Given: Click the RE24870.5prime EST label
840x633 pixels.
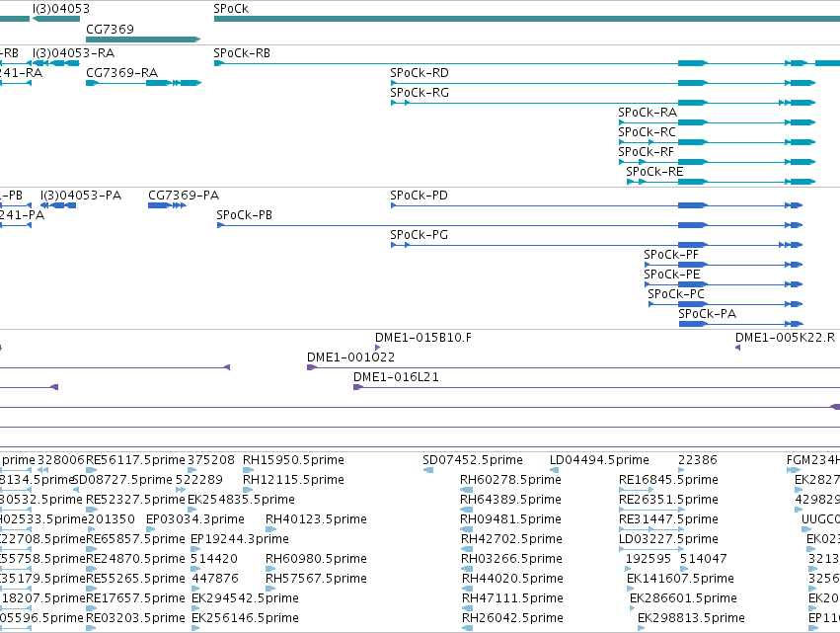Looking at the screenshot, I should point(135,559).
